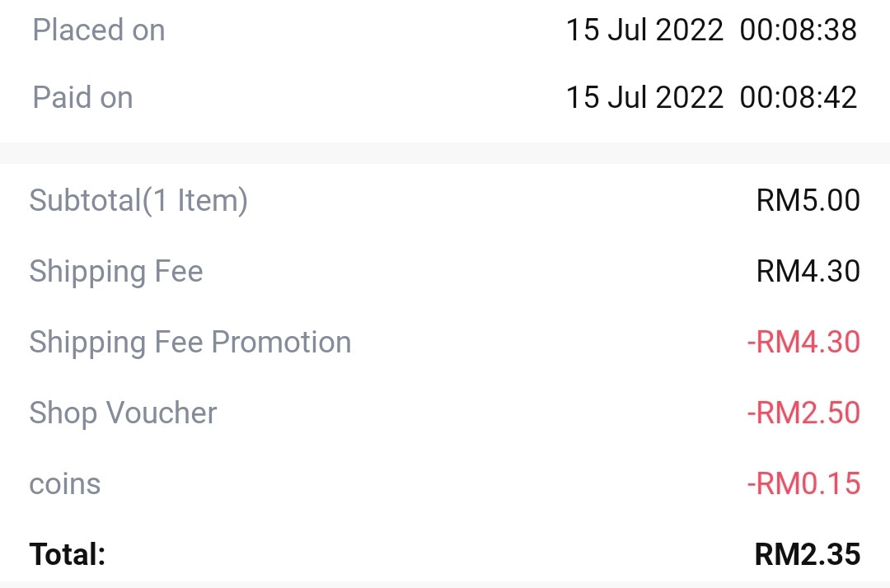This screenshot has width=890, height=588.
Task: Select the 15 Jul 2022 paid date
Action: click(644, 97)
